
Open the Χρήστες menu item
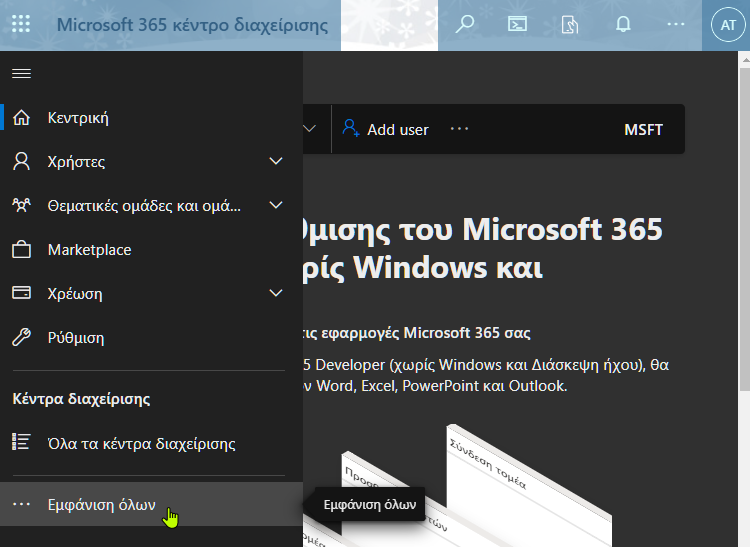pos(151,162)
